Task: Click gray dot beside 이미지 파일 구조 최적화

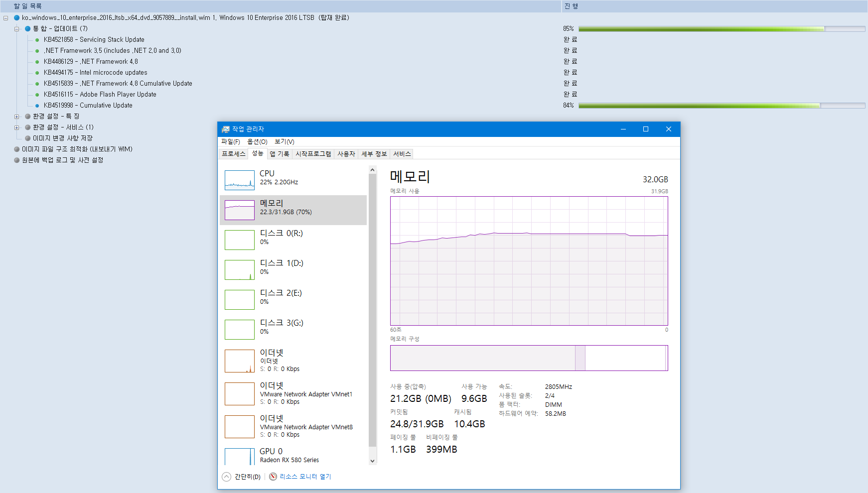Action: (17, 149)
